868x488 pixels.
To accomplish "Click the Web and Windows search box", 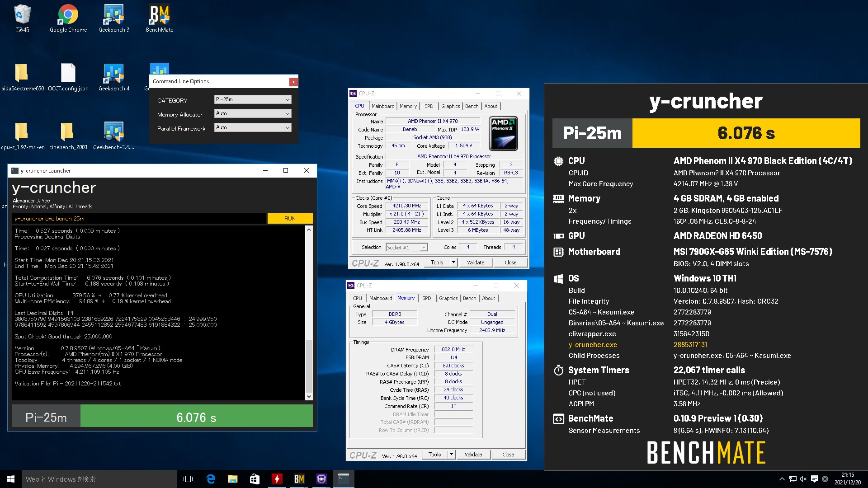I will point(99,479).
